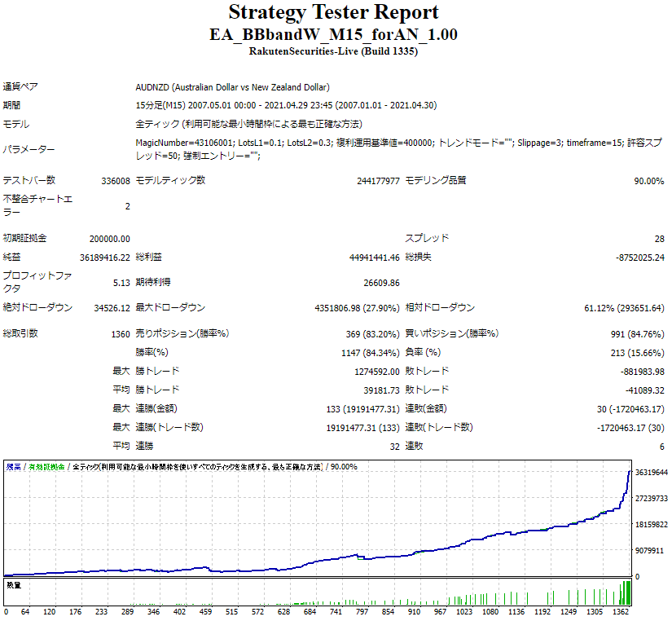Click x-axis trade number 64
The image size is (672, 621).
pos(25,612)
